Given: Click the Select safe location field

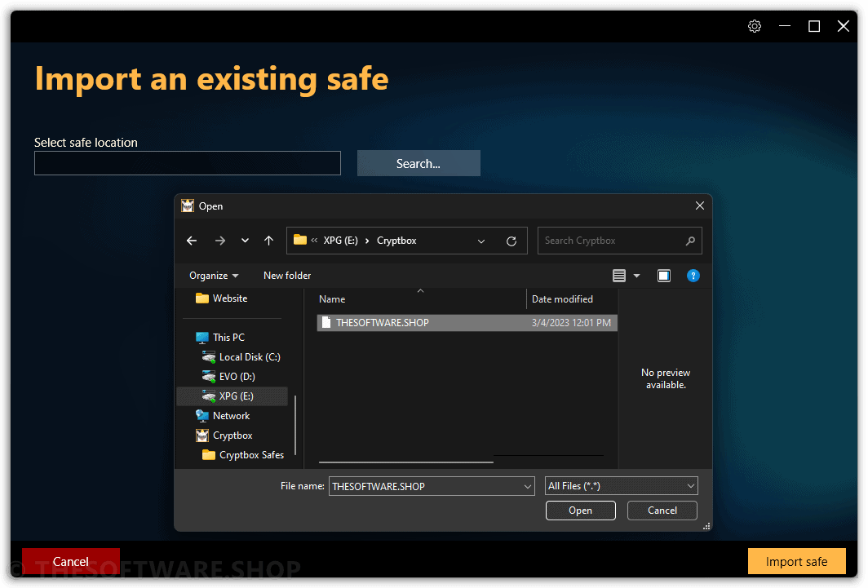Looking at the screenshot, I should pyautogui.click(x=188, y=163).
